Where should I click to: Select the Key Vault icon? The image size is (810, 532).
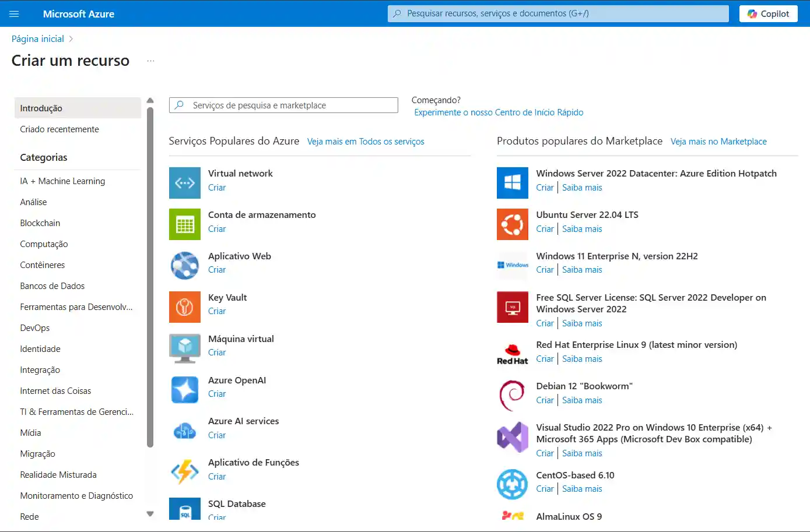point(185,307)
